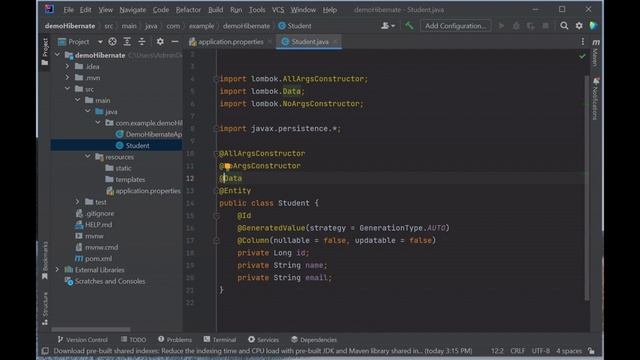The height and width of the screenshot is (360, 640).
Task: Open the Run menu
Action: point(236,10)
